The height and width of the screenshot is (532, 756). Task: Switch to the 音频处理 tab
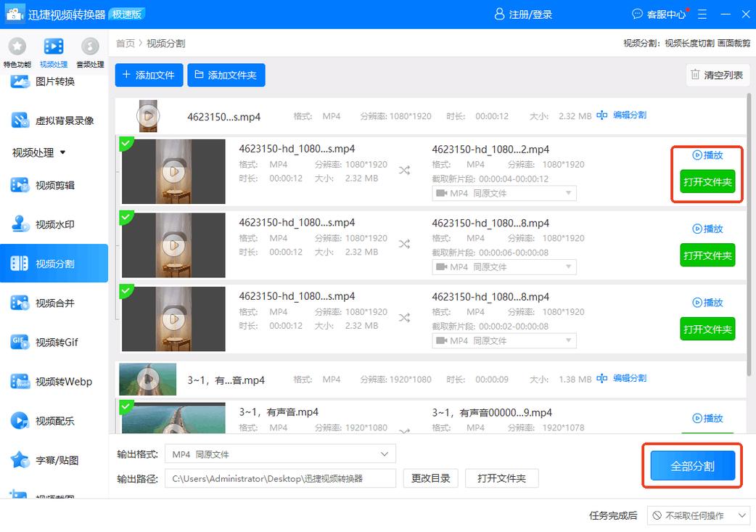90,52
